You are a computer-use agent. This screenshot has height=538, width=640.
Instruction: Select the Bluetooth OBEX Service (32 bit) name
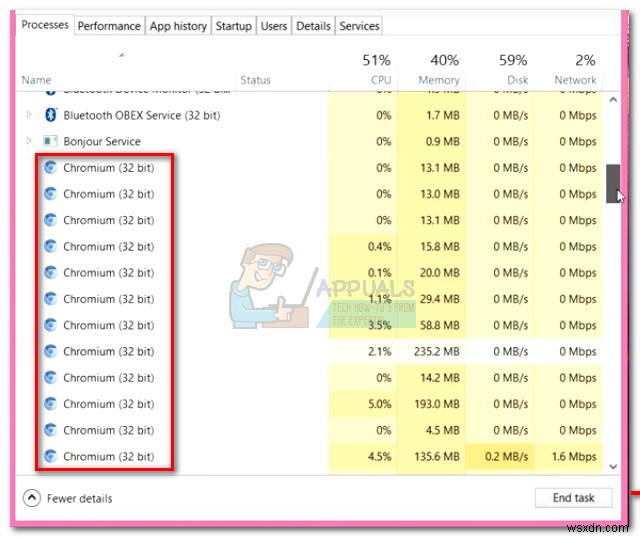[142, 116]
